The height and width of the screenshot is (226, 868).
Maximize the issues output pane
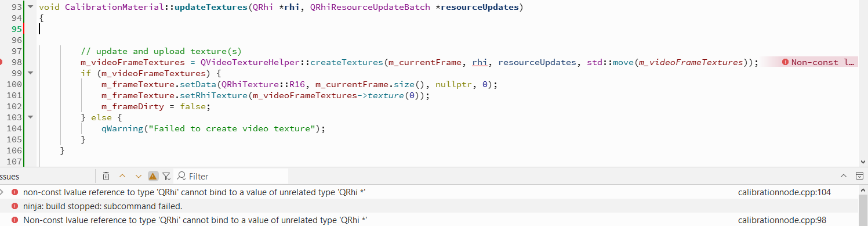tap(844, 176)
